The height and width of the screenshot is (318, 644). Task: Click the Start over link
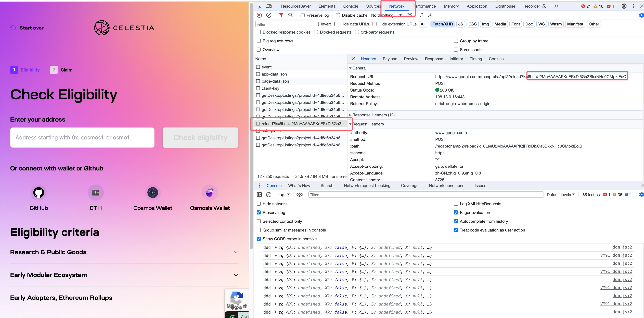coord(27,28)
